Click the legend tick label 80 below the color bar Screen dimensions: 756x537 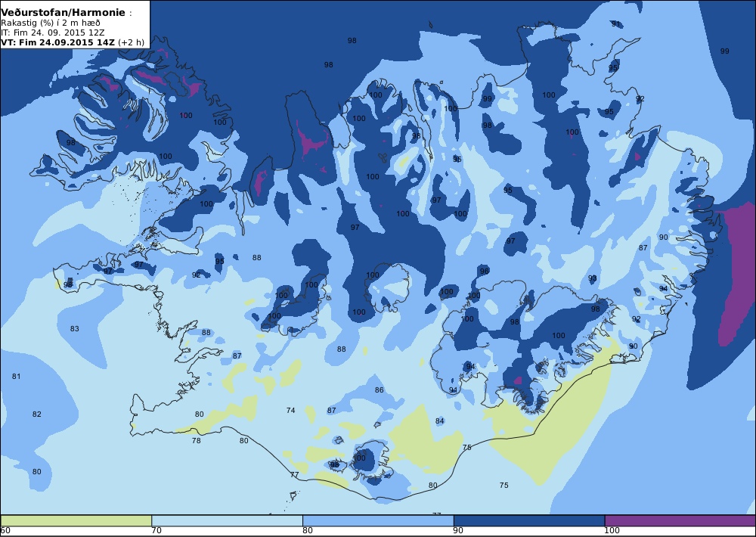pos(308,531)
